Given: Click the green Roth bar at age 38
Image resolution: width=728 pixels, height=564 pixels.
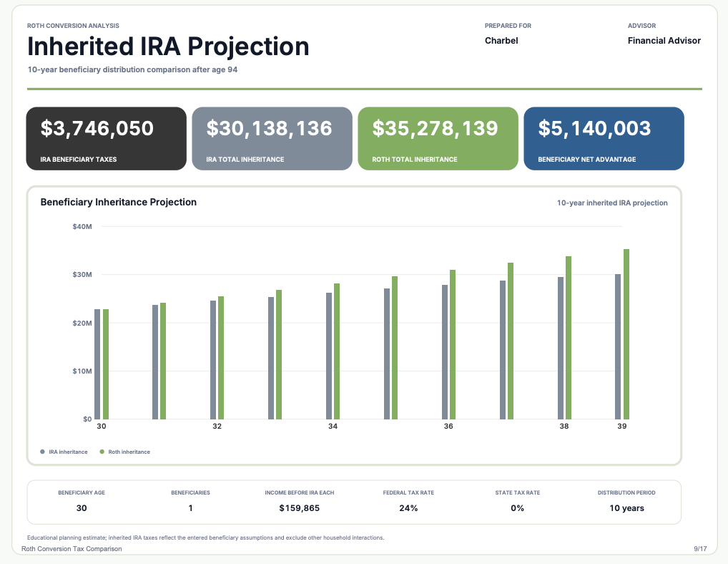Looking at the screenshot, I should (569, 338).
